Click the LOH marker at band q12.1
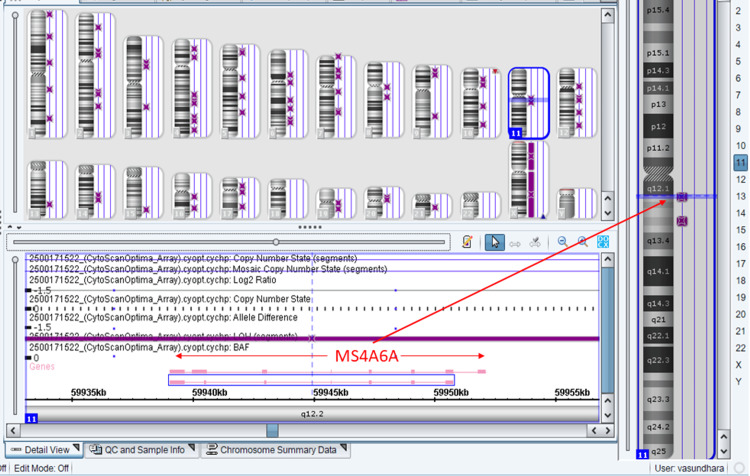Viewport: 750px width, 476px height. pos(682,196)
